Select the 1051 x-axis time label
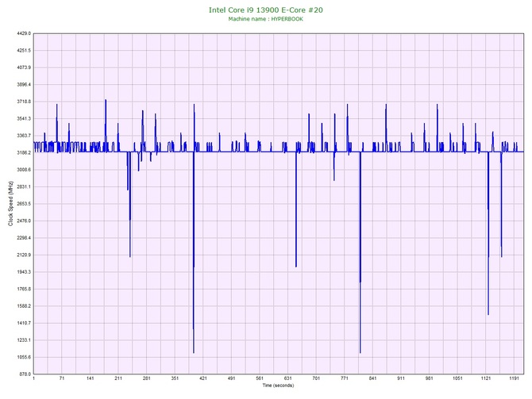 pyautogui.click(x=457, y=378)
